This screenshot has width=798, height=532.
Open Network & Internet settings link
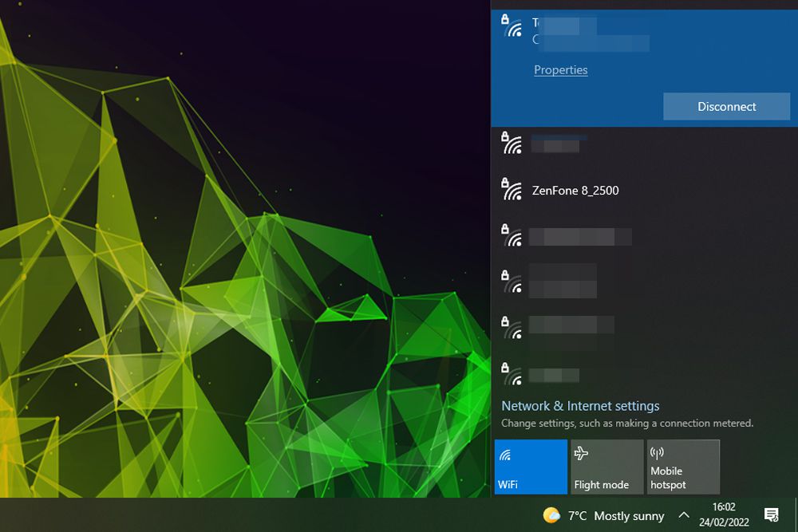pyautogui.click(x=580, y=406)
